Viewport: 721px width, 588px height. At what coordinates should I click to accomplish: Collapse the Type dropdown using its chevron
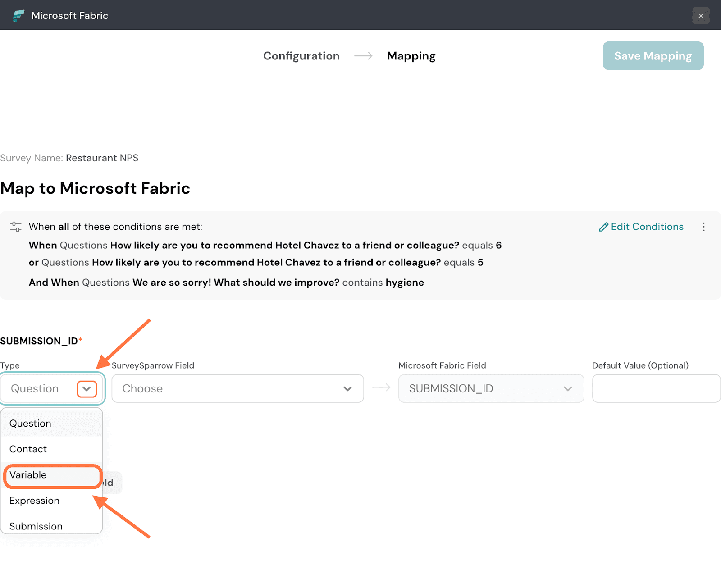[x=87, y=389]
